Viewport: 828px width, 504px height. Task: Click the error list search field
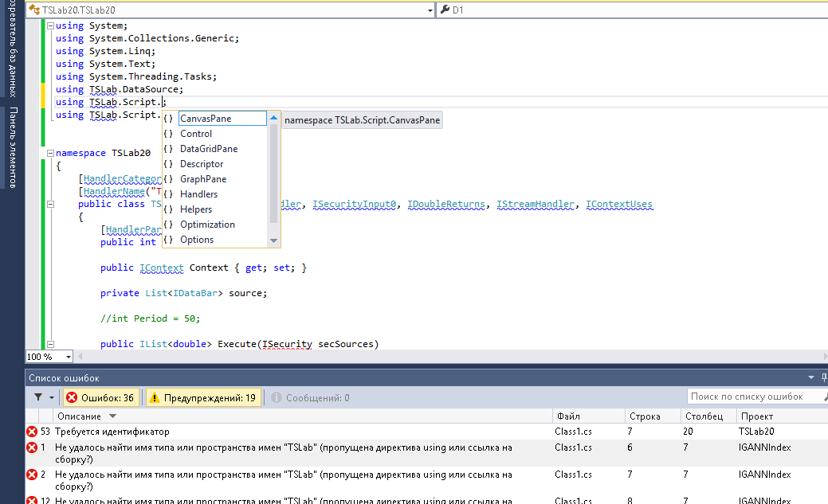pos(749,397)
